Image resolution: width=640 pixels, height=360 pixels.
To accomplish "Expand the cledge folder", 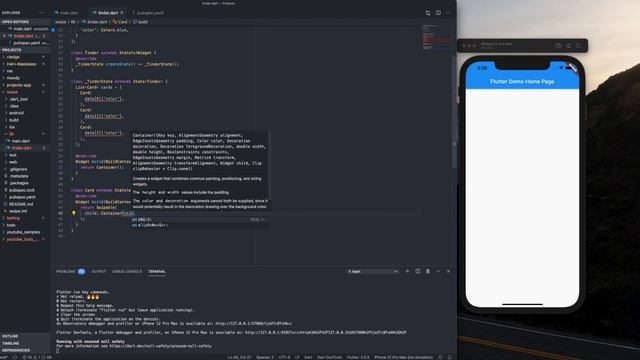I will tap(13, 57).
